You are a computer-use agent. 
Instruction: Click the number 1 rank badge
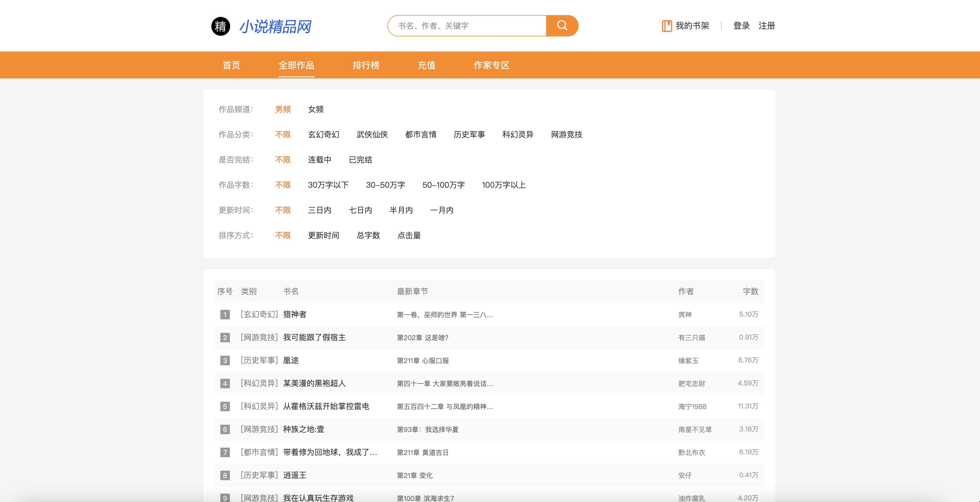(225, 315)
